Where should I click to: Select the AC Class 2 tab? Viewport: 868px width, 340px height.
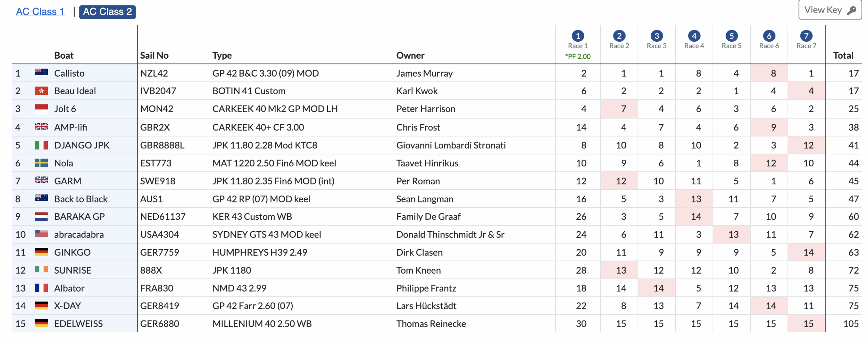[x=107, y=12]
